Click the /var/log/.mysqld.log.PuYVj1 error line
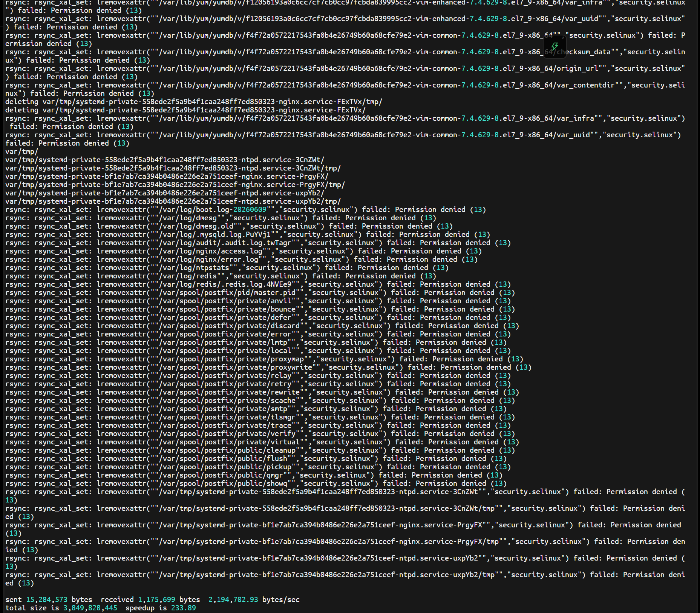The image size is (700, 613). [x=248, y=235]
